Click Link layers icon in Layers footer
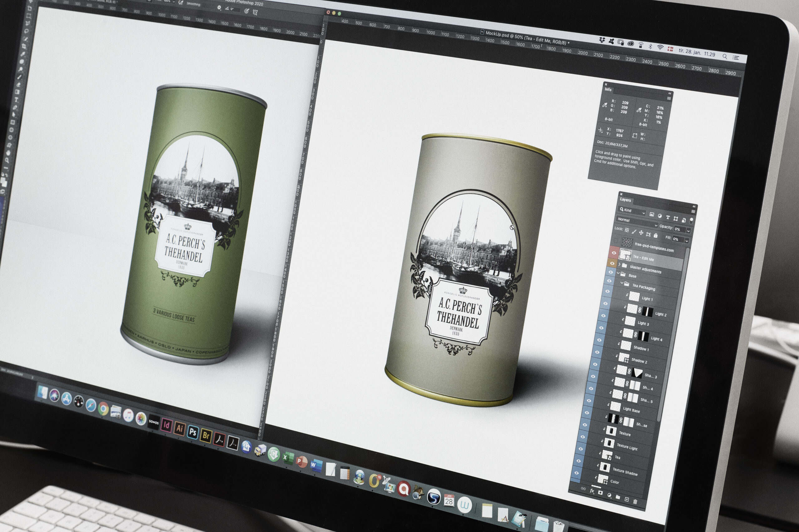 click(x=583, y=489)
